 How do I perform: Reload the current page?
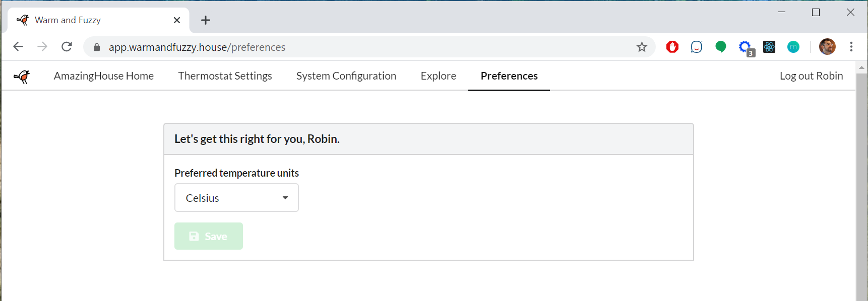point(67,47)
